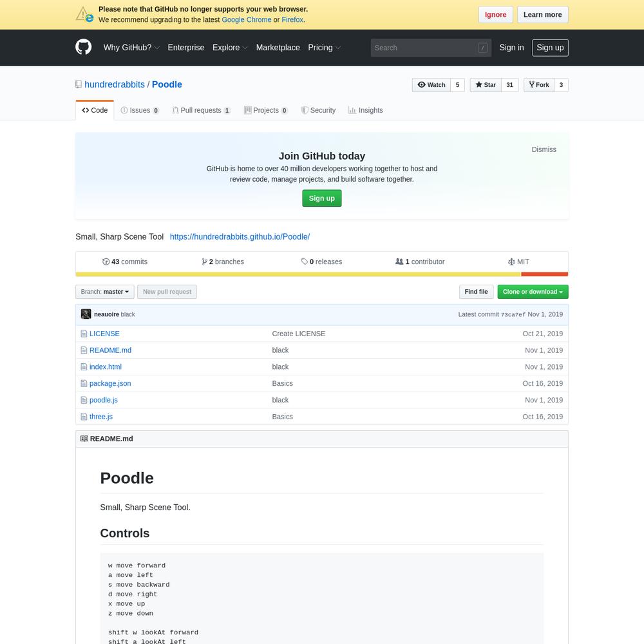Fork the Poodle repository

(539, 85)
